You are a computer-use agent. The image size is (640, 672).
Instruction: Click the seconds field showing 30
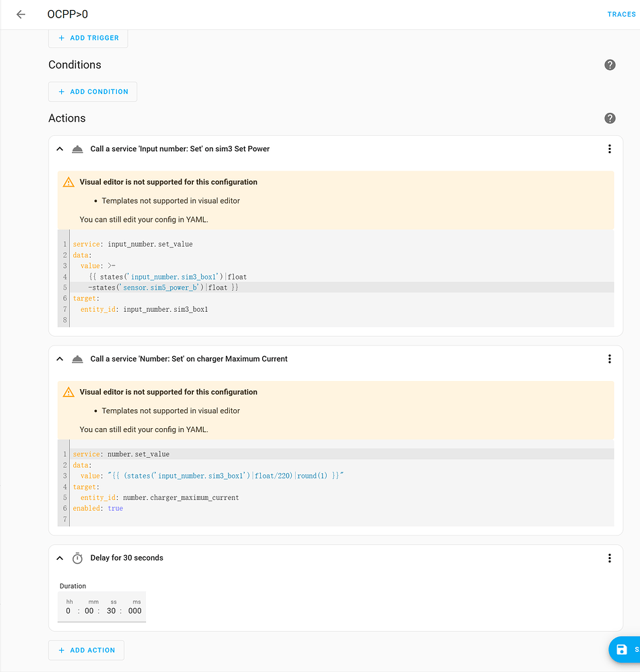[x=112, y=611]
